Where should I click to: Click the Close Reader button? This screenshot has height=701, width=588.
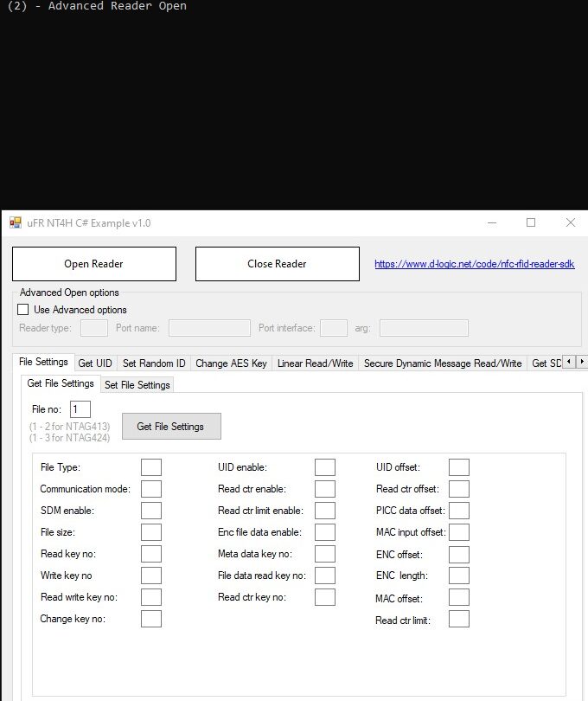[277, 264]
